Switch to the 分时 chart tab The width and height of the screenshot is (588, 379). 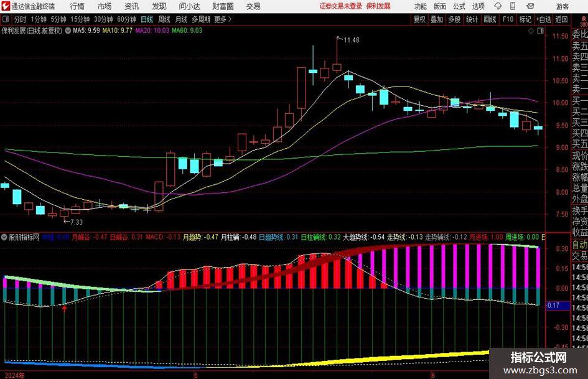21,19
